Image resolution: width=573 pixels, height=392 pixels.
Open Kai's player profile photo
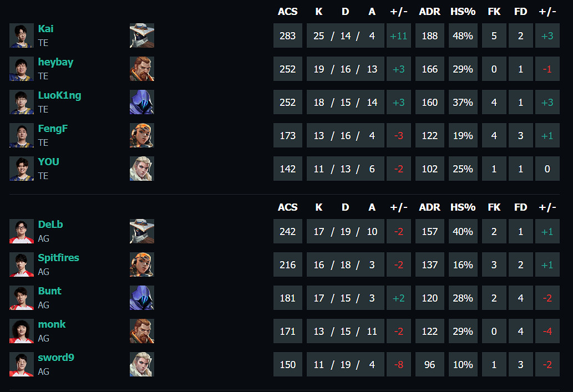[x=22, y=35]
